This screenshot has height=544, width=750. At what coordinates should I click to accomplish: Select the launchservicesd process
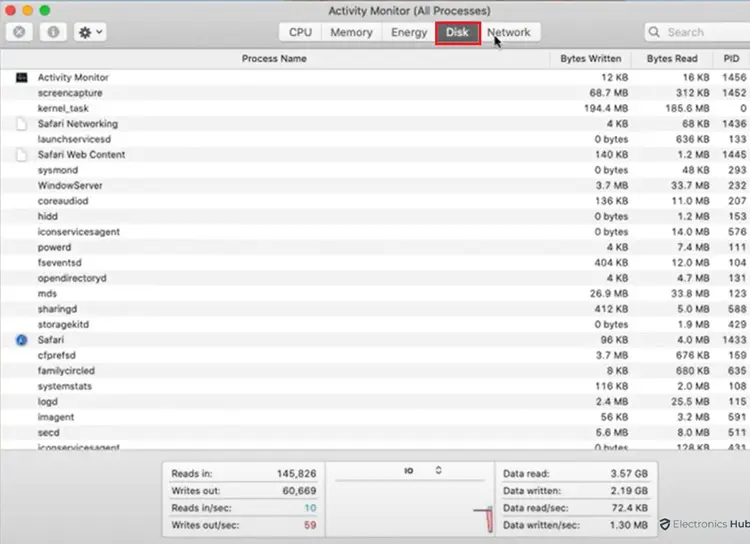coord(375,139)
